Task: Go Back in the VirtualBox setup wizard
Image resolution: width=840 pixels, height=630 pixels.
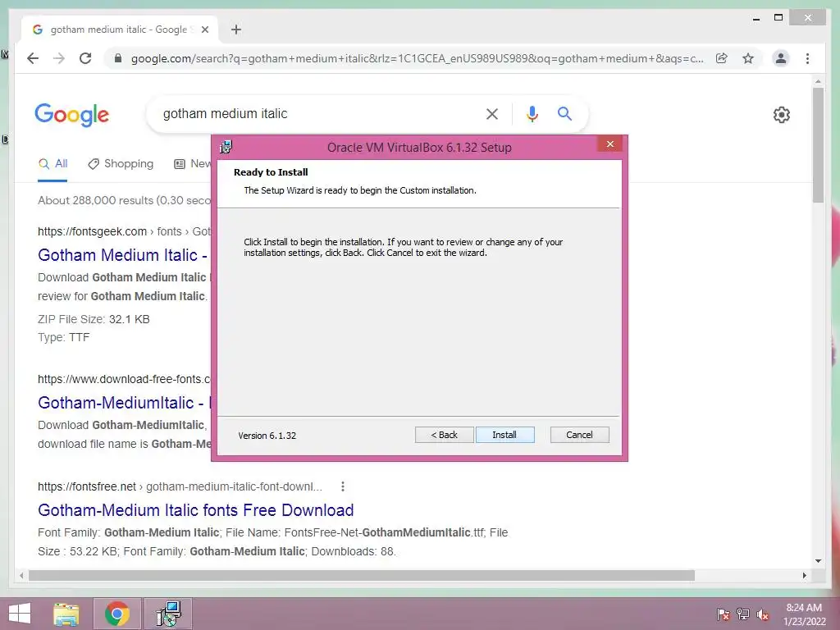Action: tap(444, 435)
